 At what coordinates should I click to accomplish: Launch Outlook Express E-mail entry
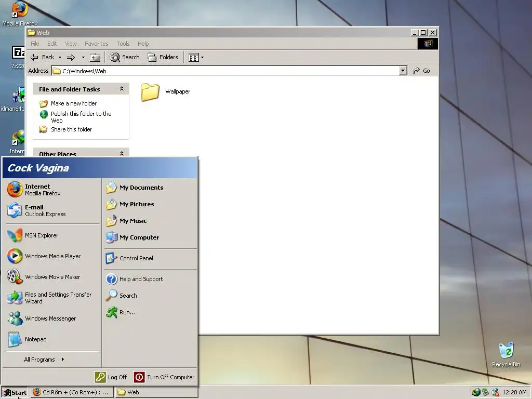[x=52, y=210]
